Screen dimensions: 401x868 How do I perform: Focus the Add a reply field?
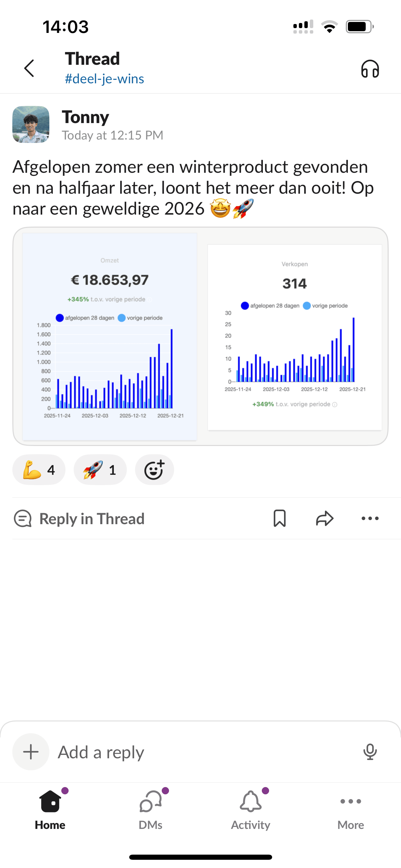(x=206, y=752)
